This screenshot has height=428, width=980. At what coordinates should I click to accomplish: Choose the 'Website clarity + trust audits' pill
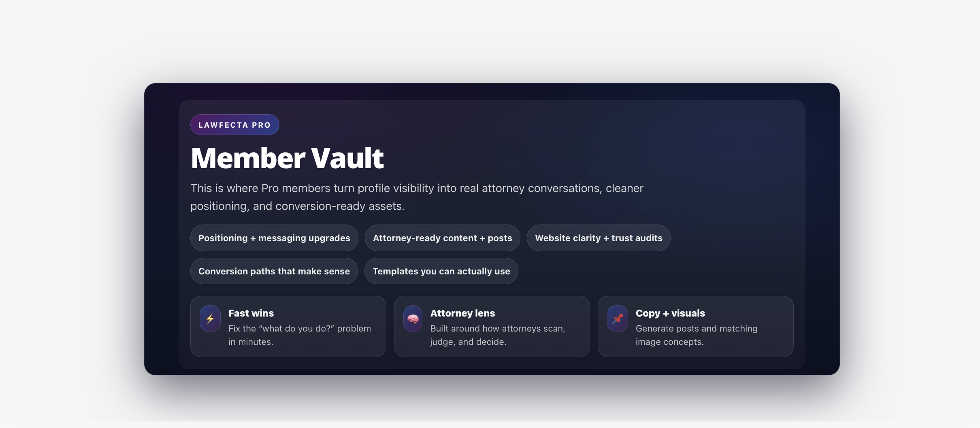(x=598, y=238)
